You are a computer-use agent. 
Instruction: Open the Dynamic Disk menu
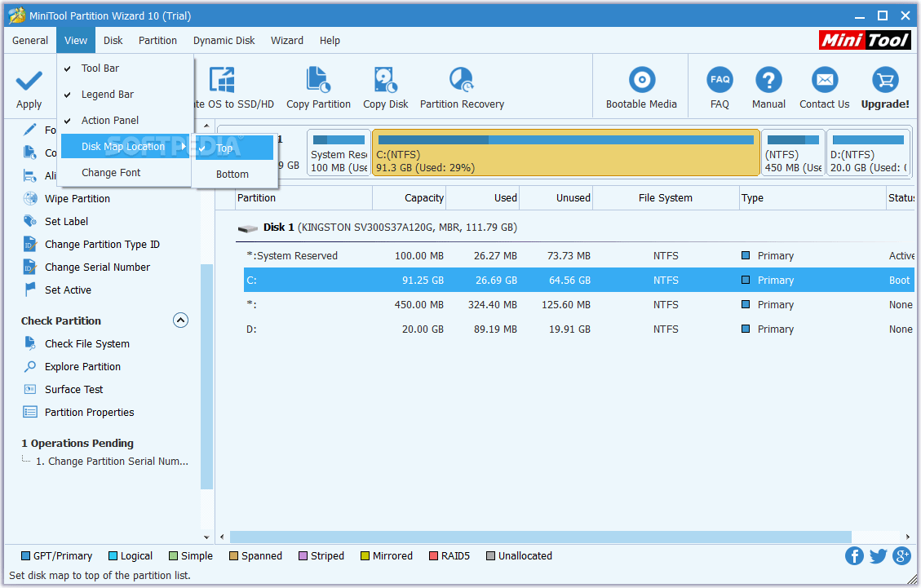(x=224, y=41)
